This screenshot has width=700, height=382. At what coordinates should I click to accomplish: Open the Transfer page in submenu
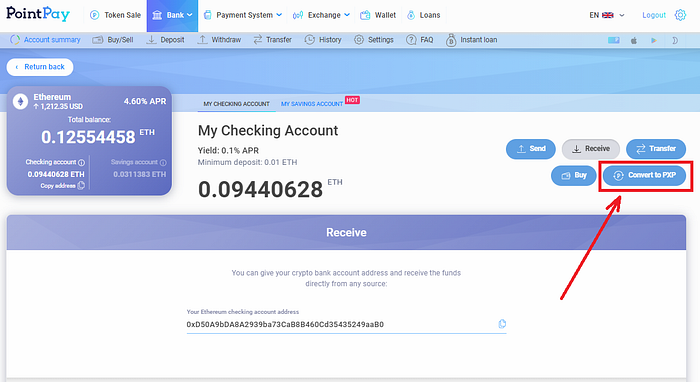272,40
